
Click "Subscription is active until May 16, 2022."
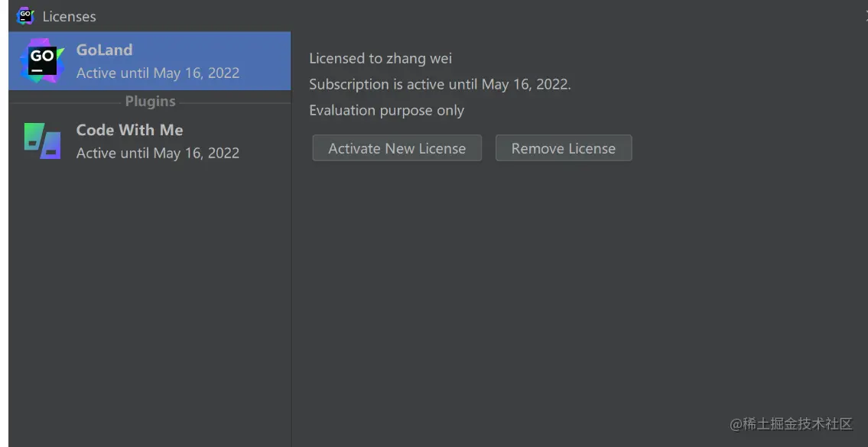(x=440, y=84)
